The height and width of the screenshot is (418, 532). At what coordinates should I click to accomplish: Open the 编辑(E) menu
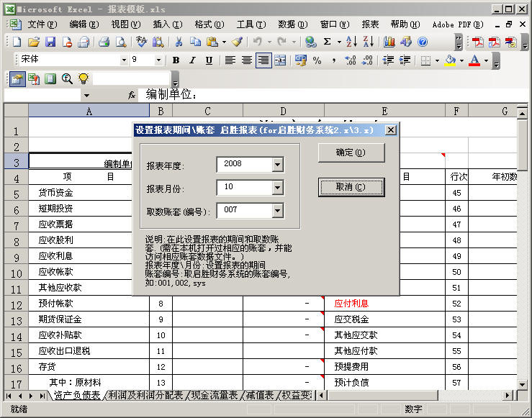click(x=84, y=24)
